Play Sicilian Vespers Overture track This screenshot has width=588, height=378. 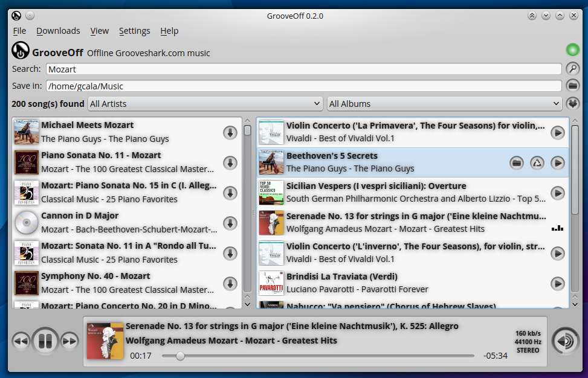pos(558,193)
